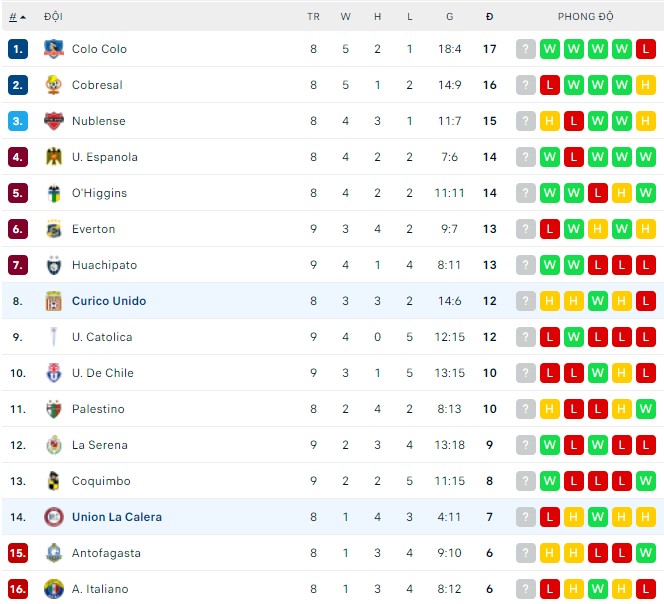Click the grey ? next-match box for La Serena
664x604 pixels.
click(526, 445)
